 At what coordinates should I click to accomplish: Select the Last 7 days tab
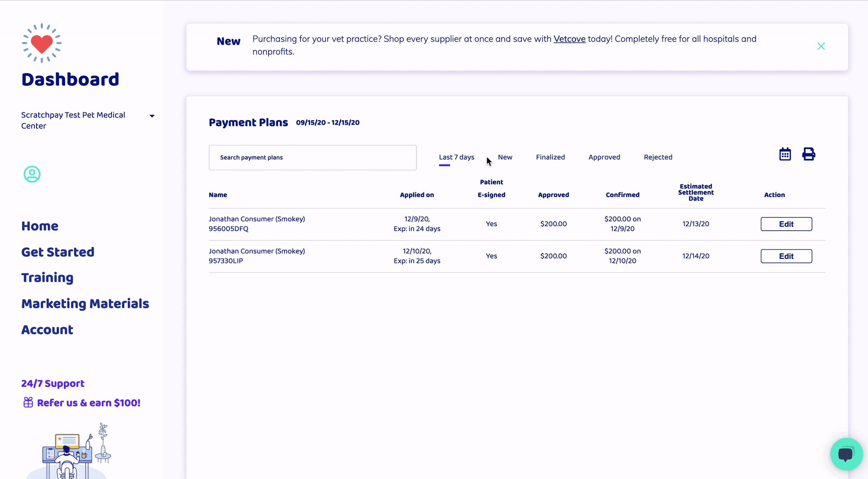point(456,157)
